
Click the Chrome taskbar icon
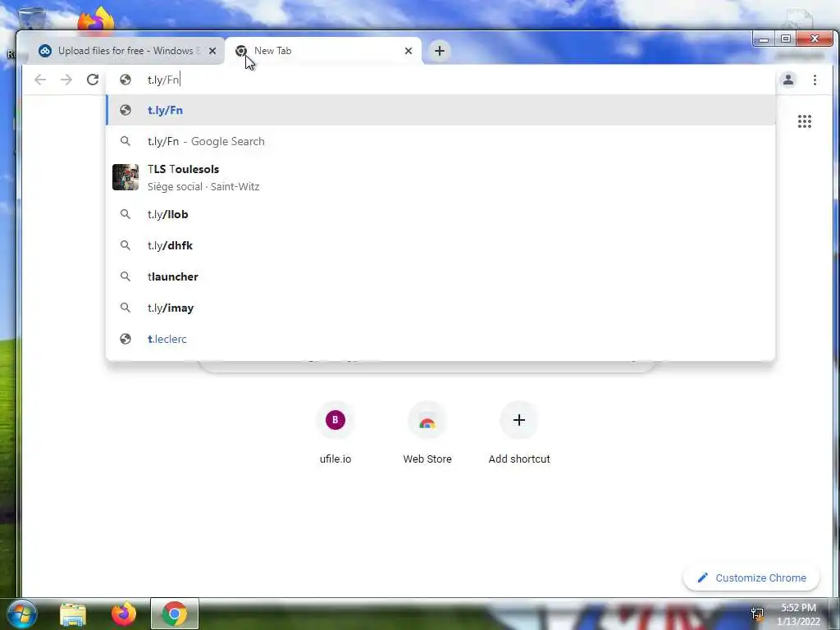click(x=174, y=614)
